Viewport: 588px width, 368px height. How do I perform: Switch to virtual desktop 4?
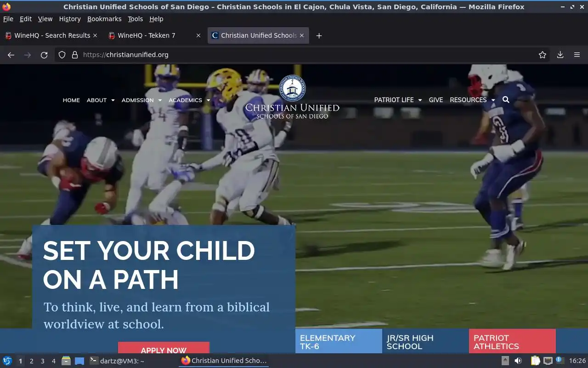[x=54, y=361]
